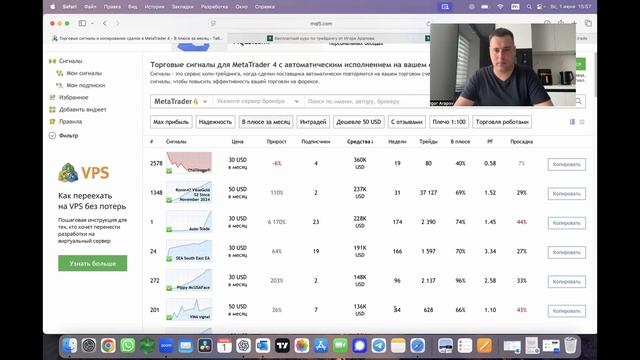
Task: Click 'Узнать больше' VPS button
Action: click(x=93, y=263)
